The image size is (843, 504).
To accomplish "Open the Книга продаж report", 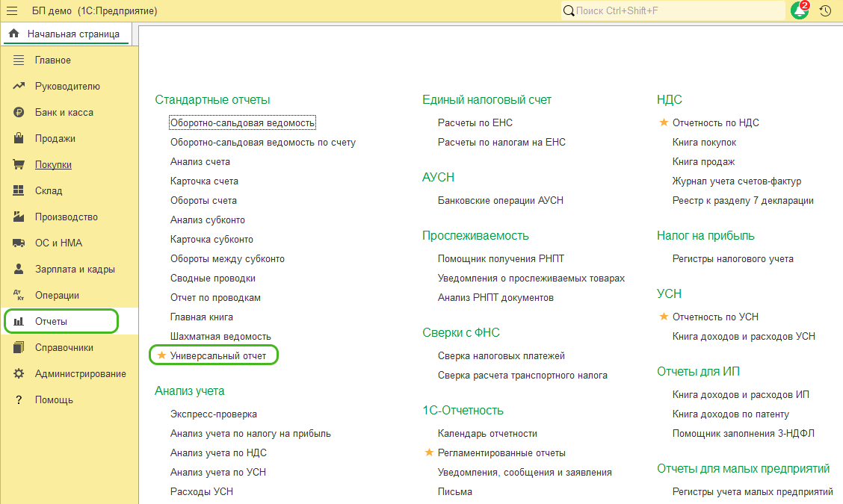I will click(x=703, y=162).
